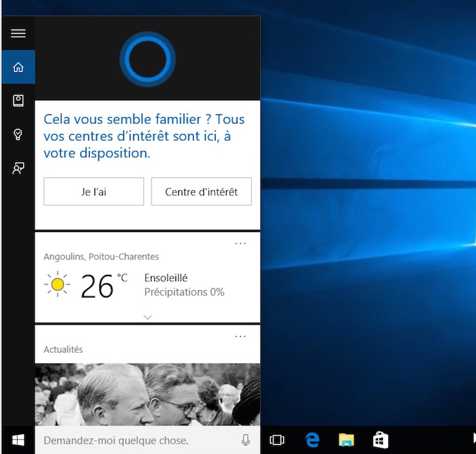Click the sunny weather icon
The height and width of the screenshot is (454, 476).
[57, 285]
